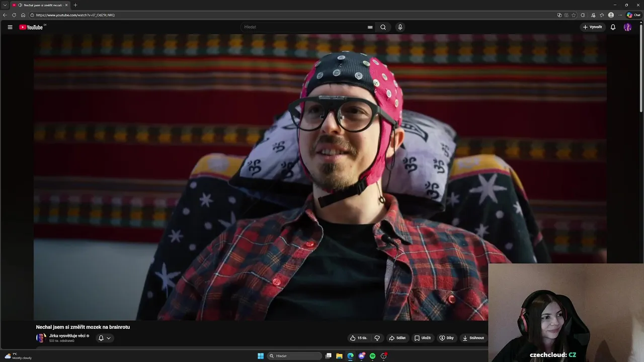Image resolution: width=644 pixels, height=362 pixels.
Task: Click the Sdílet share button
Action: click(397, 338)
